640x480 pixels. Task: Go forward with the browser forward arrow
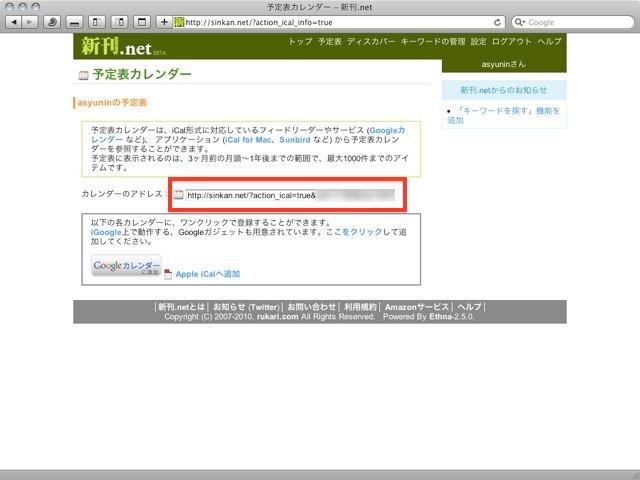point(30,22)
